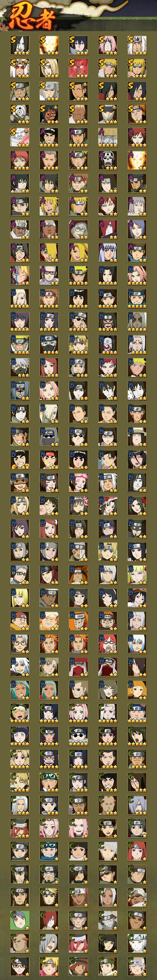Select B-rank Haku holding a white rabbit
Screen dimensions: 157x980
137,391
